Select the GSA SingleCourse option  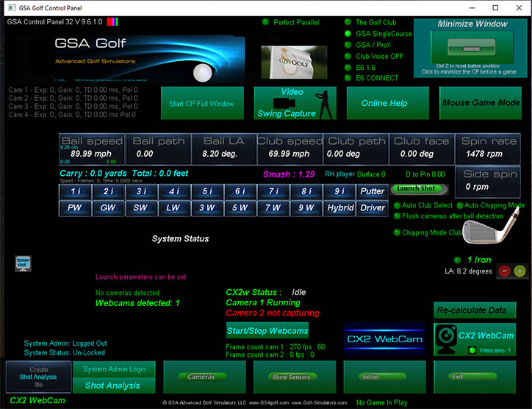tap(348, 34)
